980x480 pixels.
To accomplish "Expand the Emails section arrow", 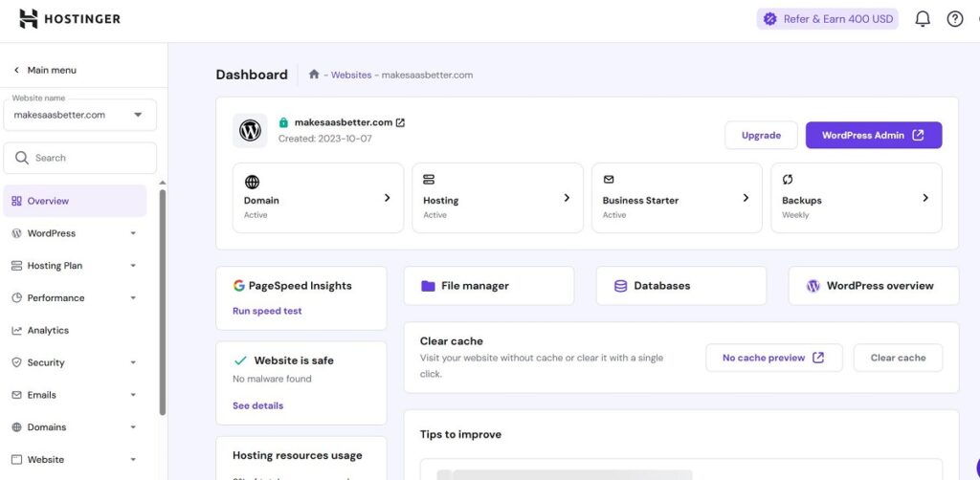I will point(133,395).
